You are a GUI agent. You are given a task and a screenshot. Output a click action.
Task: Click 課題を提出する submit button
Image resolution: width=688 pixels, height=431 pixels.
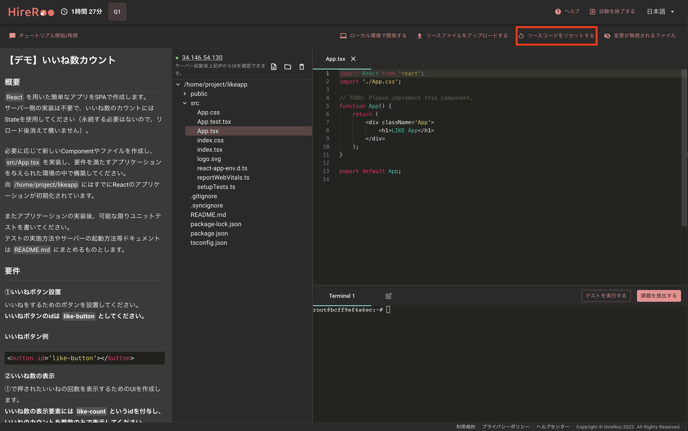point(659,296)
